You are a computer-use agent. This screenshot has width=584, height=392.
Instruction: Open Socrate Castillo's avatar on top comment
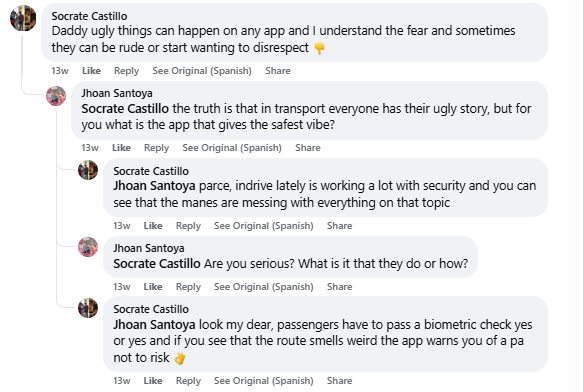pos(23,18)
